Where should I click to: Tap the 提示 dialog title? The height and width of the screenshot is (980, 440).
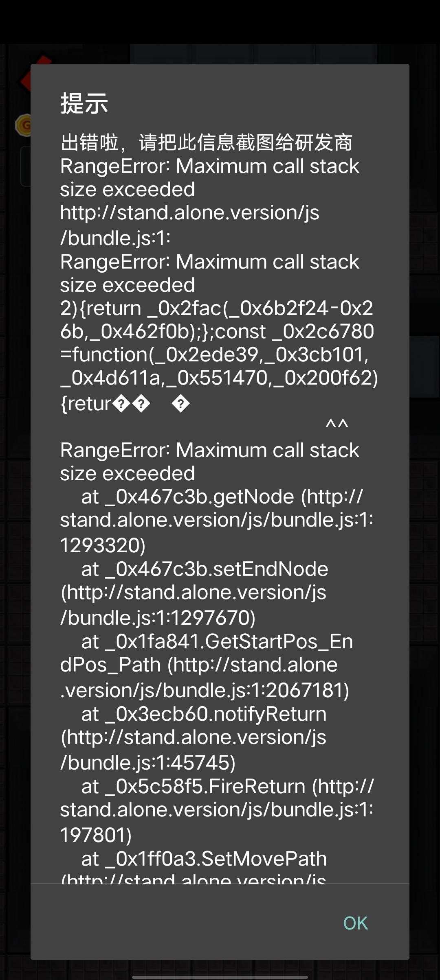[x=84, y=103]
